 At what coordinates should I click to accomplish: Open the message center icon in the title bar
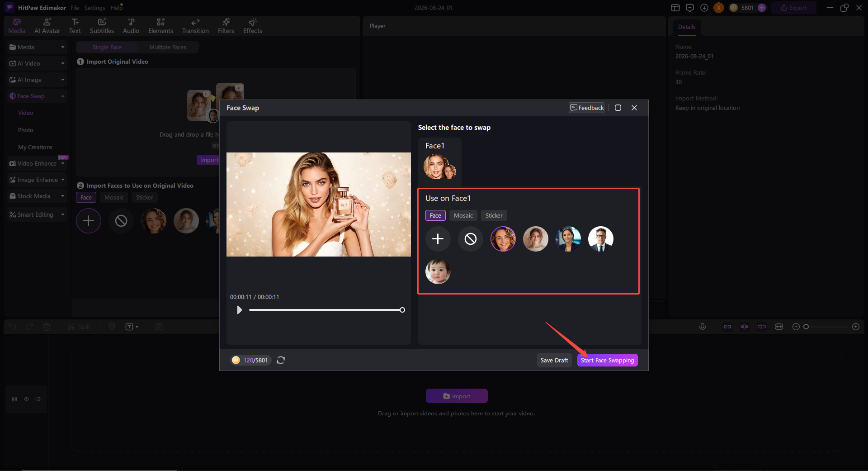690,8
